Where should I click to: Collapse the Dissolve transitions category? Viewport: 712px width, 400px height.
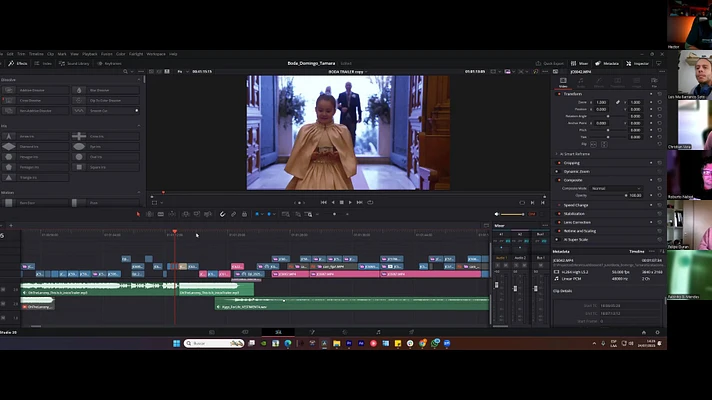(x=139, y=79)
